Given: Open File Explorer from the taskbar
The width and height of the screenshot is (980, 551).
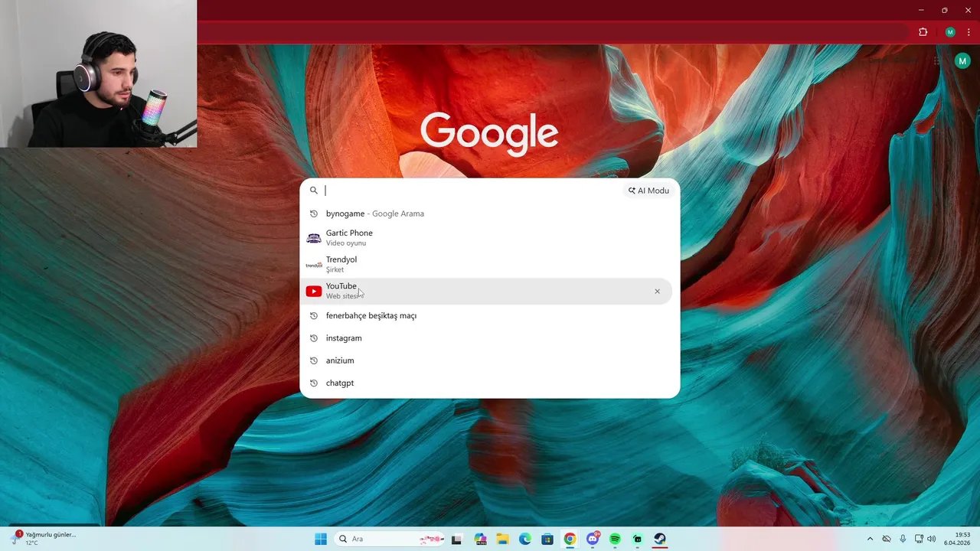Looking at the screenshot, I should [x=503, y=539].
